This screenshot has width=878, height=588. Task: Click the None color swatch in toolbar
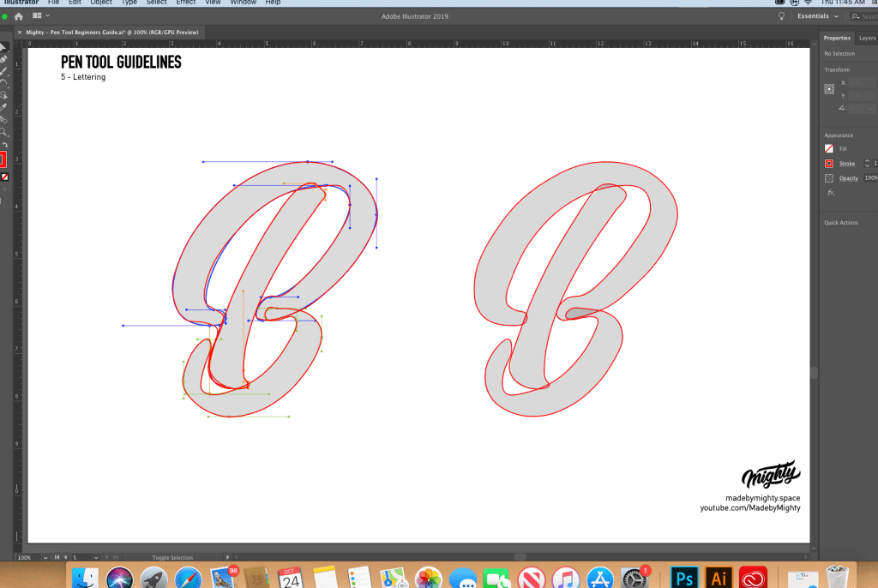(x=4, y=177)
